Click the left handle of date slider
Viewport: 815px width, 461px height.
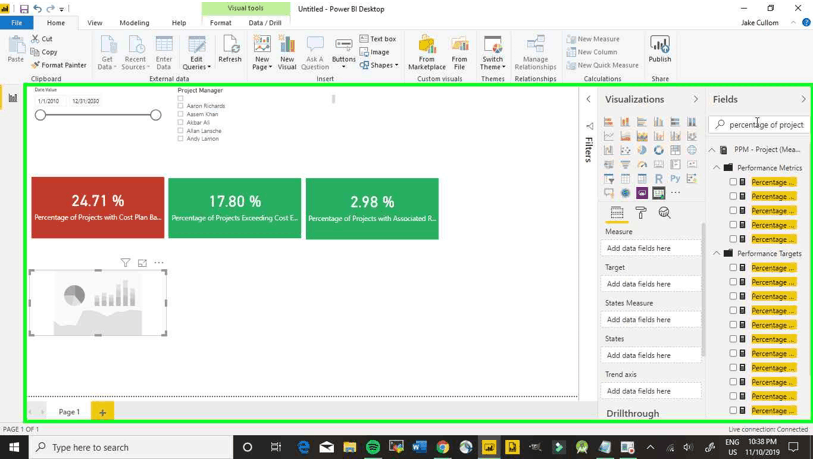click(x=41, y=115)
